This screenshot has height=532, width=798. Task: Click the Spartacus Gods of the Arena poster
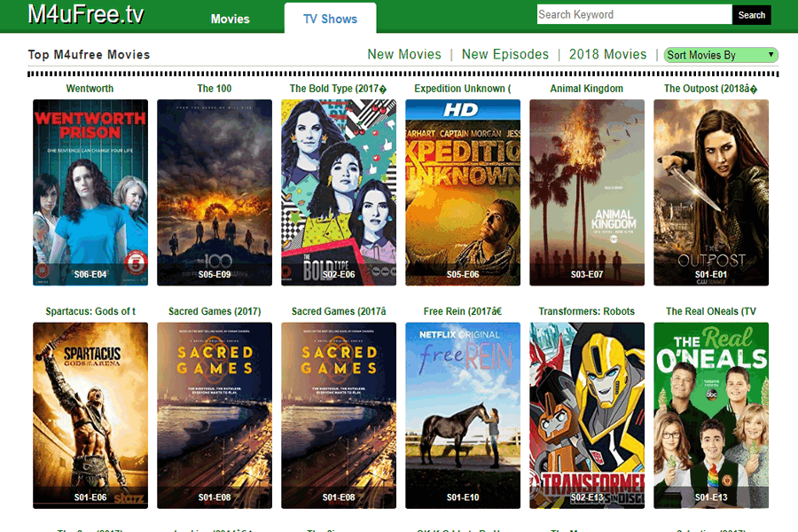click(x=90, y=415)
